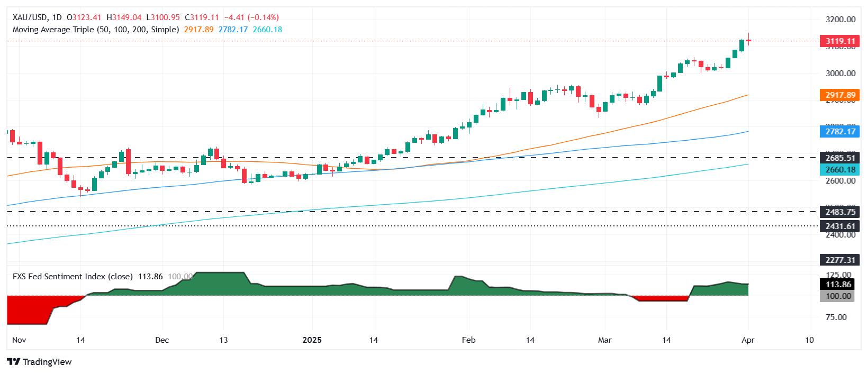Click the latest red candlestick near 3119

(x=748, y=40)
